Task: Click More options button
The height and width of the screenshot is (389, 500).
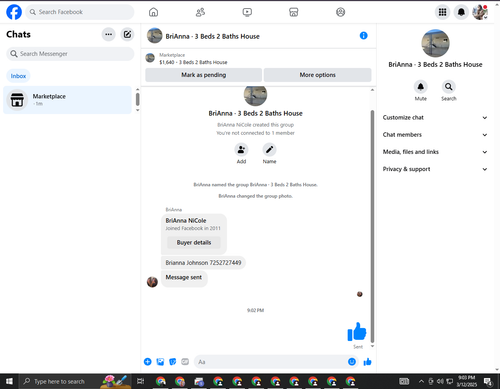Action: click(317, 75)
